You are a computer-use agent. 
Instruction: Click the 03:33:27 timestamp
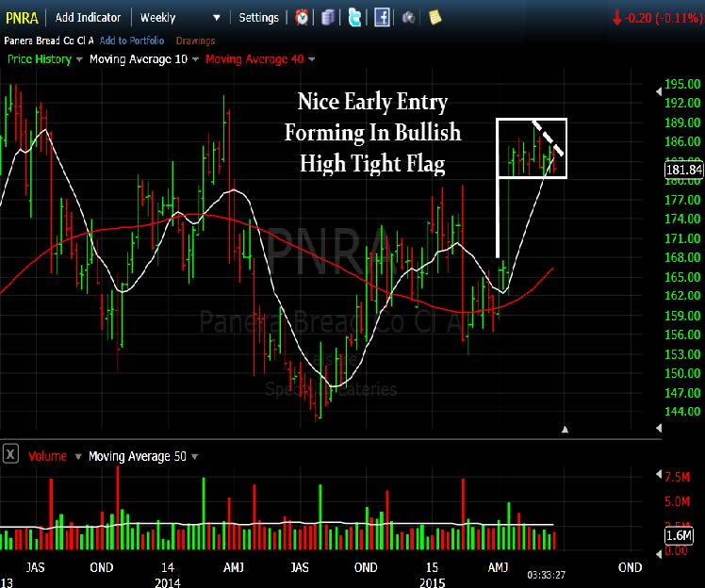coord(547,575)
